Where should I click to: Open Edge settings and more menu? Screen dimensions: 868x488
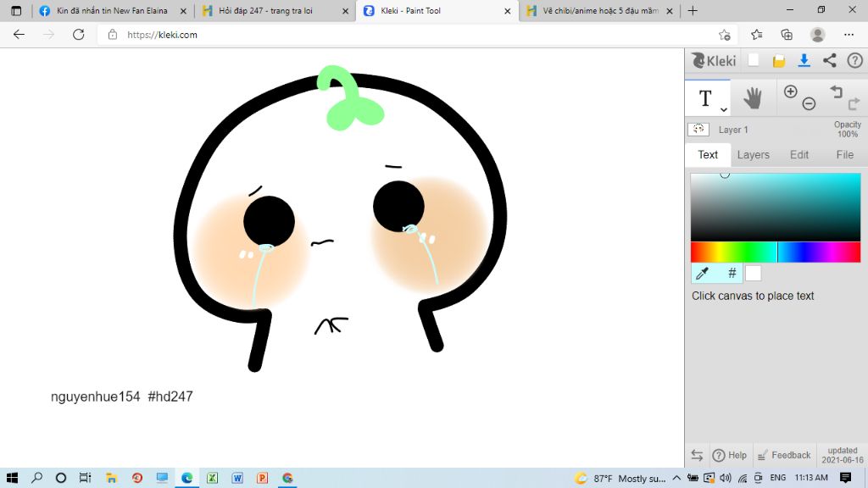849,35
